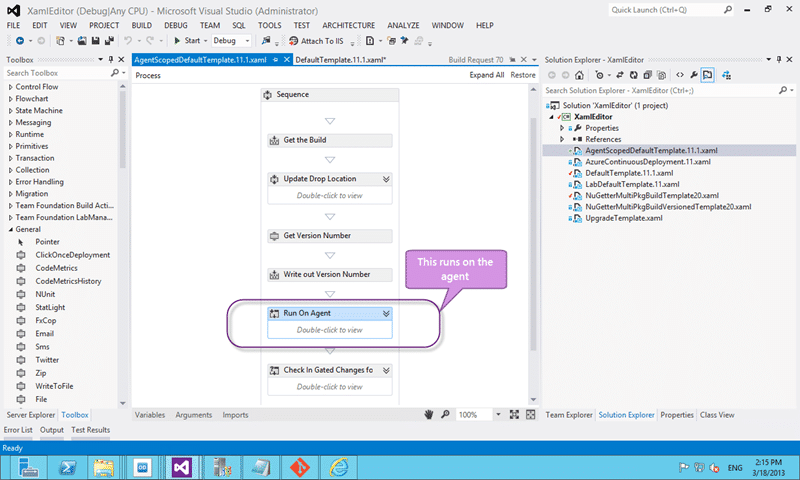The height and width of the screenshot is (480, 800).
Task: Expand the Run On Agent activity chevron
Action: (x=386, y=314)
